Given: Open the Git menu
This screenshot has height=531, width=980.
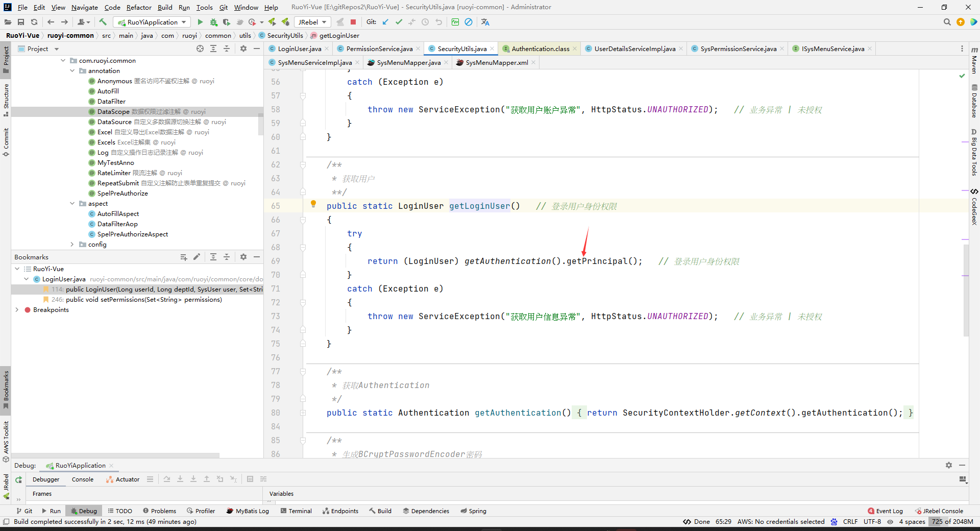Looking at the screenshot, I should (x=224, y=7).
